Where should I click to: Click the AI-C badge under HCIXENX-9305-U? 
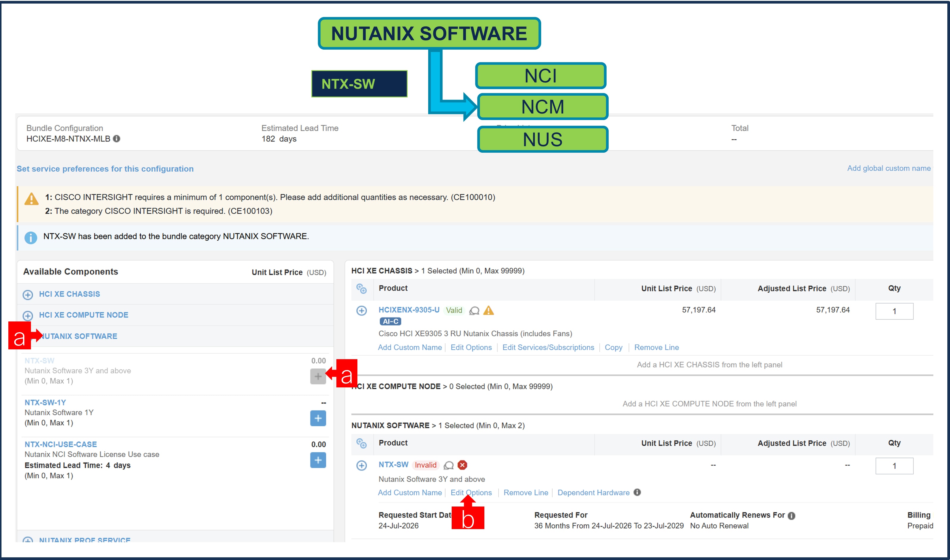390,321
